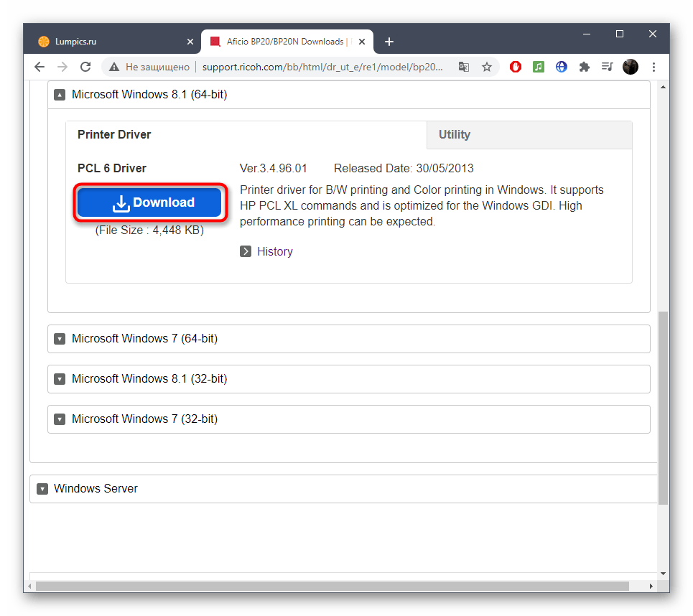This screenshot has height=616, width=693.
Task: Open the Extensions puzzle piece menu
Action: pos(585,67)
